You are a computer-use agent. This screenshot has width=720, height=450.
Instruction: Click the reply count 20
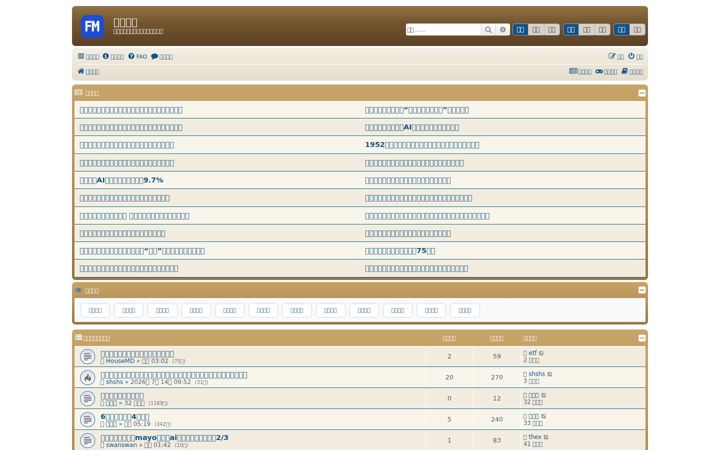tap(450, 377)
